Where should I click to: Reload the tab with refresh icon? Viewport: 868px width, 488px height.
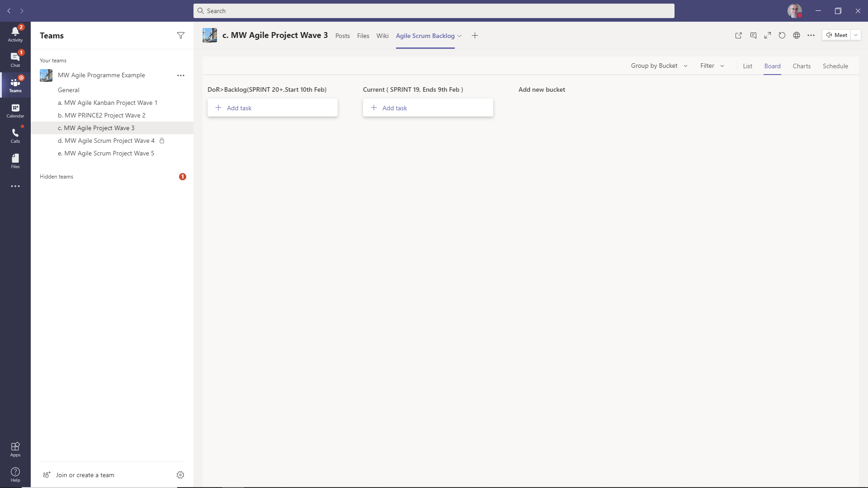782,35
